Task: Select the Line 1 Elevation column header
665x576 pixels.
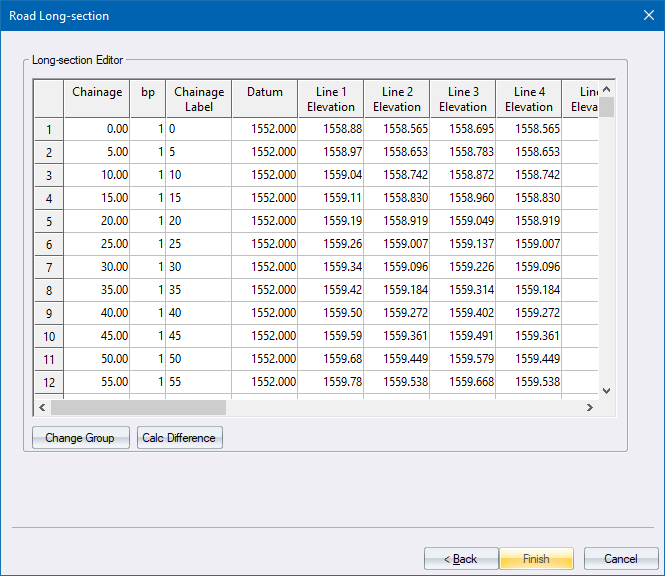Action: point(331,99)
